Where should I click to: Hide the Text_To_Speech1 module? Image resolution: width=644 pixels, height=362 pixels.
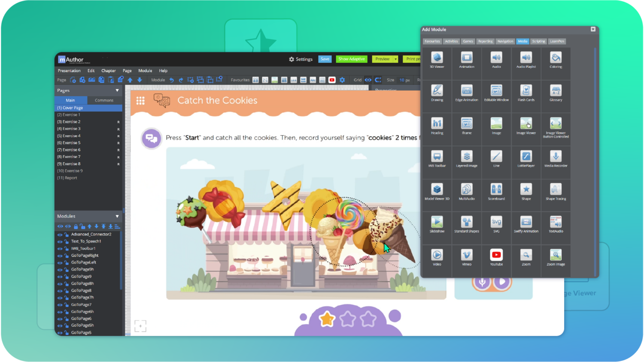coord(60,241)
